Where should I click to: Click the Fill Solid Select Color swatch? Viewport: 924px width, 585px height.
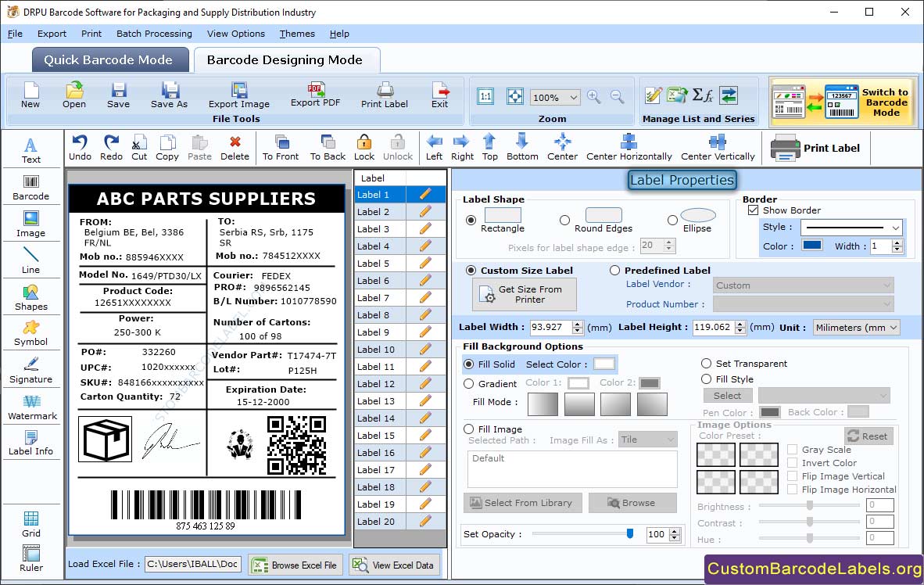tap(604, 363)
